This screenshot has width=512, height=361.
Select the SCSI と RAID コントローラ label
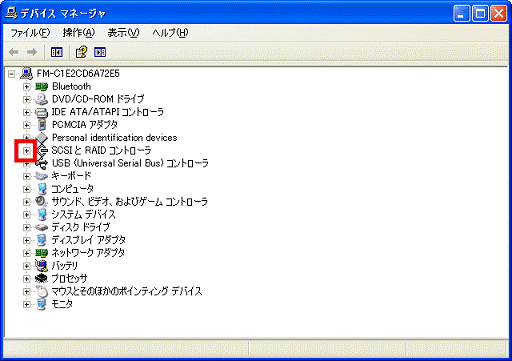(101, 151)
